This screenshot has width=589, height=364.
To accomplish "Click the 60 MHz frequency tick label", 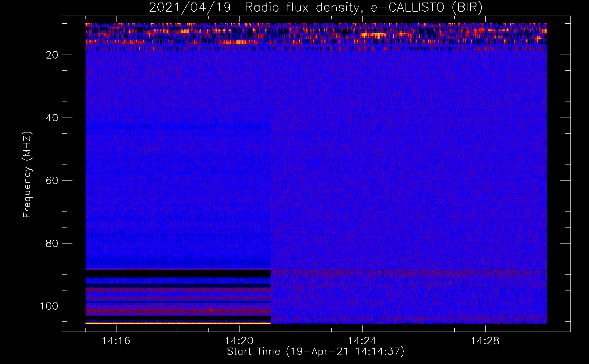I will click(x=52, y=181).
